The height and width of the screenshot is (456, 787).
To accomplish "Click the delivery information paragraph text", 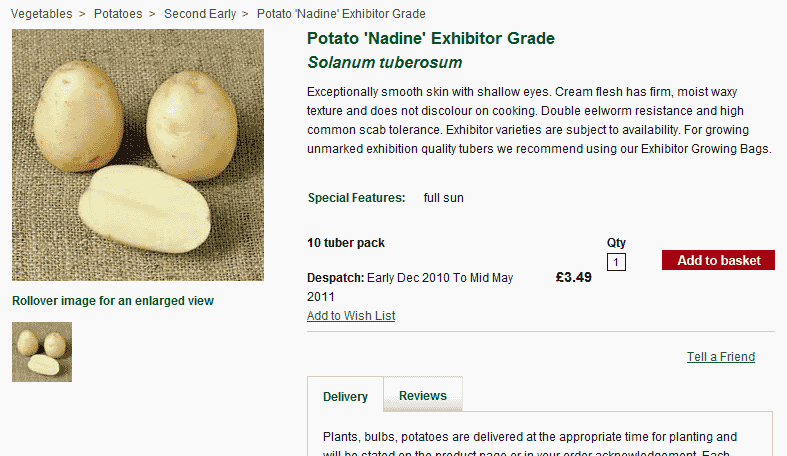I will coord(530,437).
